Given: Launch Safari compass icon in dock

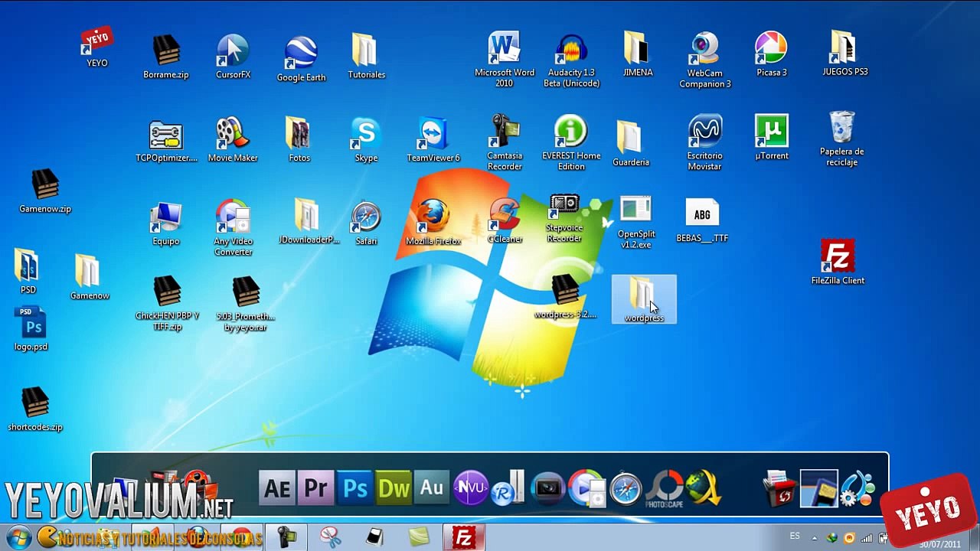Looking at the screenshot, I should pos(626,488).
